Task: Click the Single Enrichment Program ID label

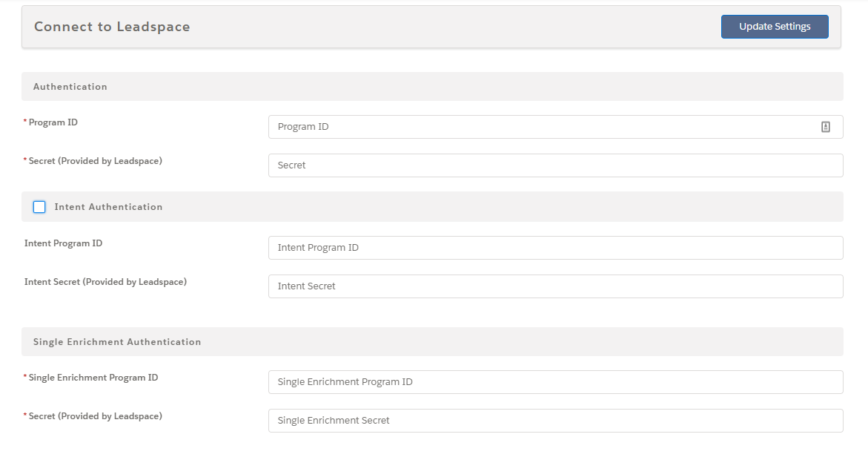Action: pyautogui.click(x=93, y=378)
